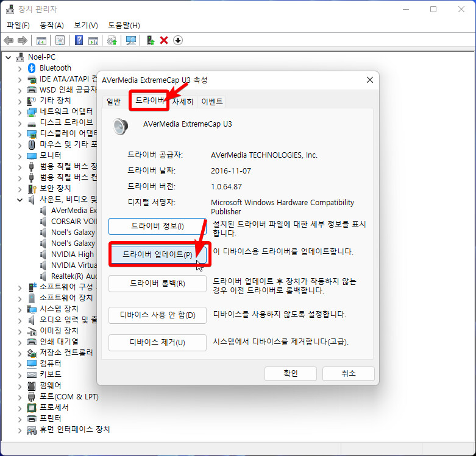476x456 pixels.
Task: Expand the 키보드 category
Action: coord(20,376)
